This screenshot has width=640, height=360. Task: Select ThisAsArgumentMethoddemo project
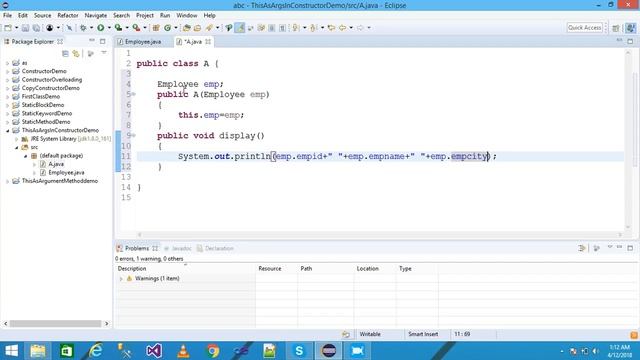pyautogui.click(x=60, y=181)
